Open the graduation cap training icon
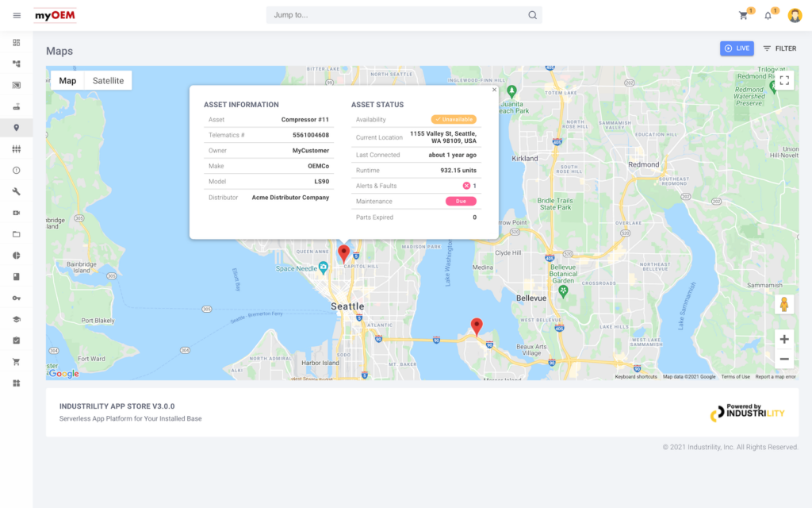 (x=16, y=318)
